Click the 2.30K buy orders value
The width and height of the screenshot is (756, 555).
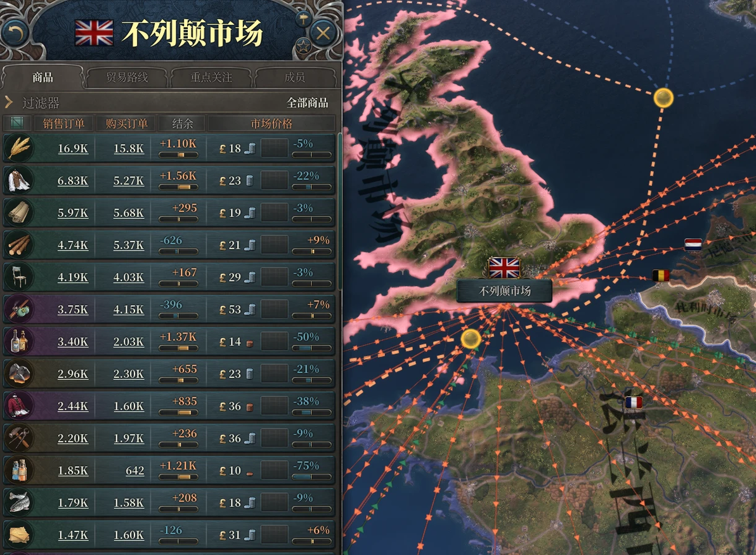[x=129, y=374]
